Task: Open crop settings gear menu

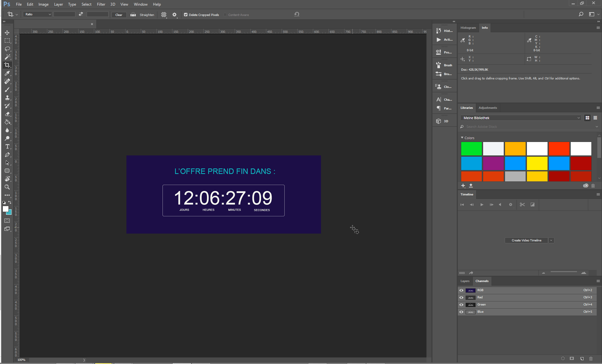Action: pos(175,15)
